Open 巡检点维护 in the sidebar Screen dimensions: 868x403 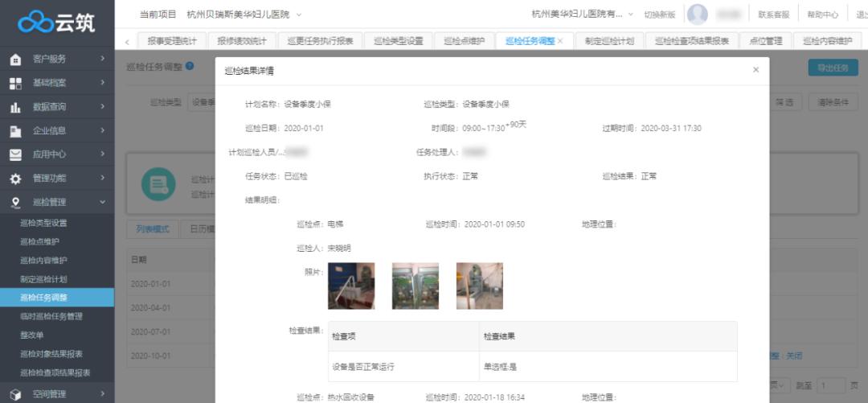click(40, 241)
